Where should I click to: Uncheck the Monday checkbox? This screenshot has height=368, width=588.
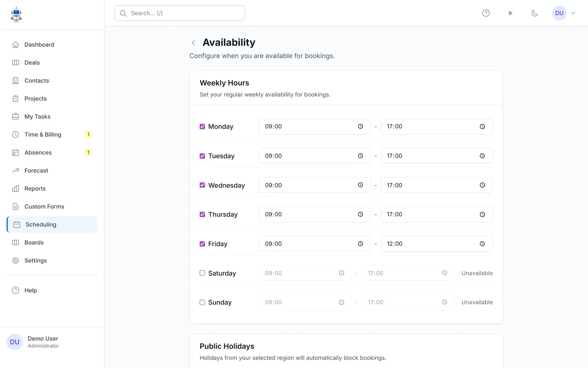(202, 127)
